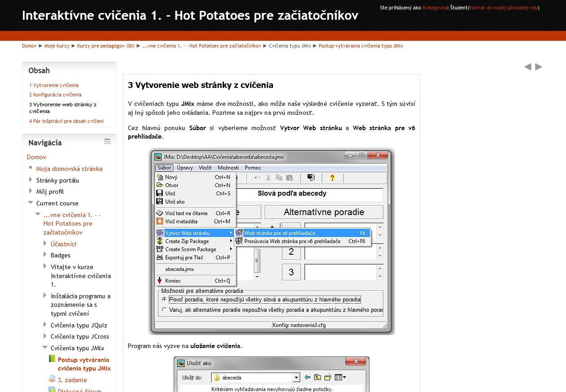Image resolution: width=566 pixels, height=392 pixels.
Task: Click Moje kurzy in the breadcrumb
Action: pyautogui.click(x=57, y=46)
